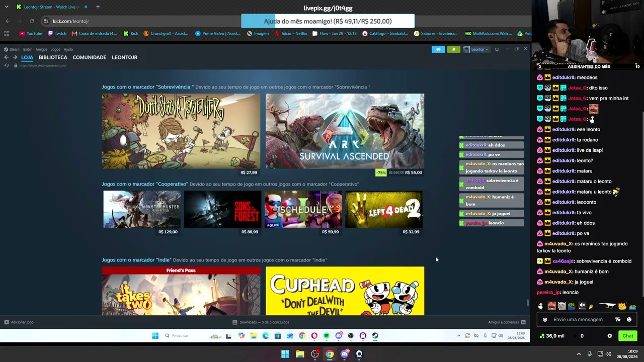Open the emoji picker in chat input
Screen dimensions: 644x362
pos(629,319)
